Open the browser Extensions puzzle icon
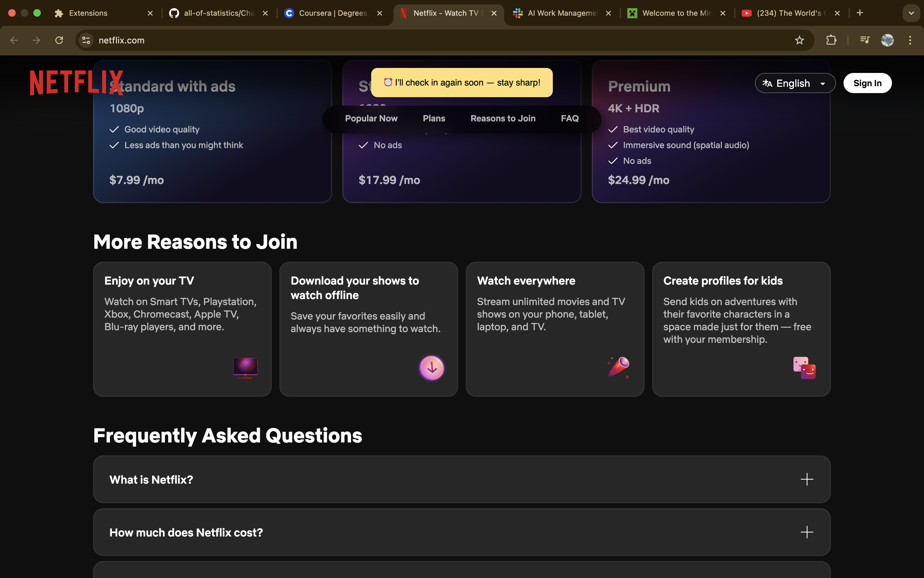The width and height of the screenshot is (924, 578). coord(831,40)
